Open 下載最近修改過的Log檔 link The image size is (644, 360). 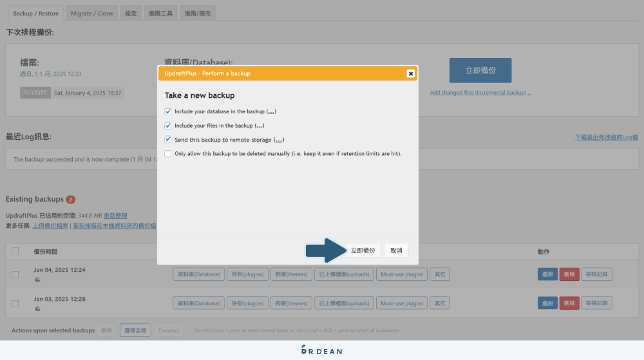point(606,137)
